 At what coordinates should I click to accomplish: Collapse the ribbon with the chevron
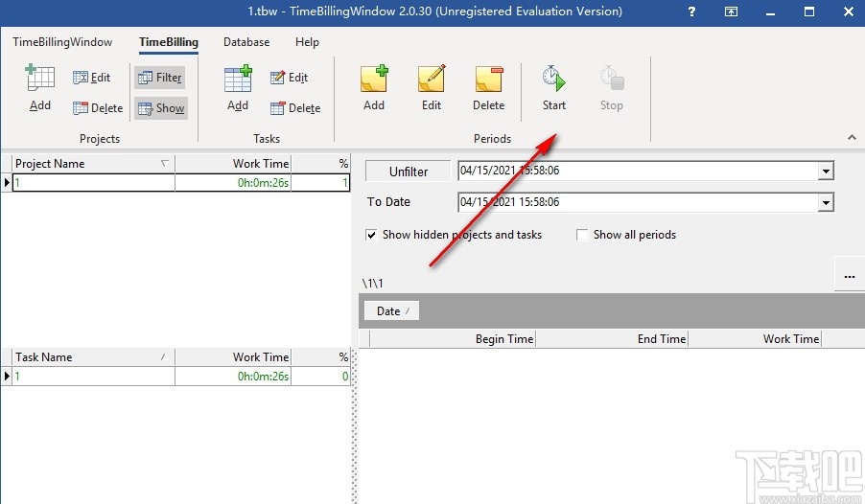coord(852,137)
